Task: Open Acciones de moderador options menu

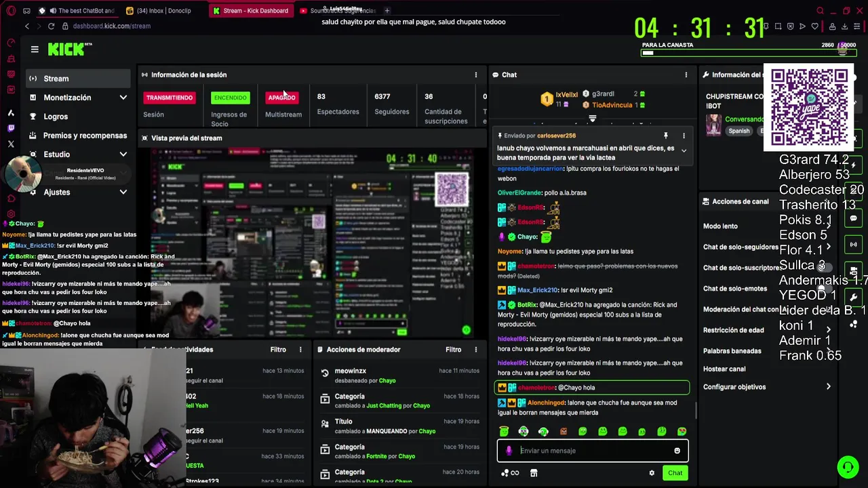Action: tap(475, 350)
